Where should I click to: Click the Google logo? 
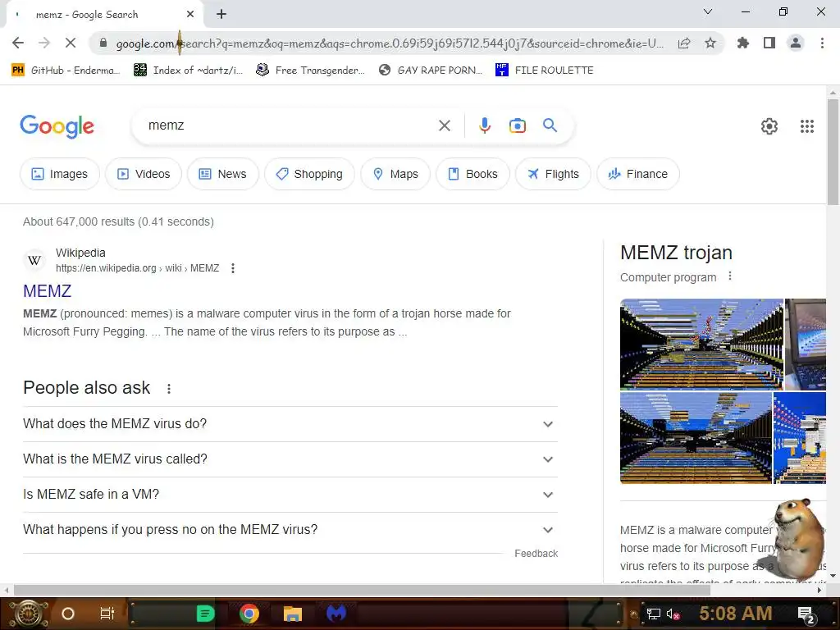coord(57,126)
